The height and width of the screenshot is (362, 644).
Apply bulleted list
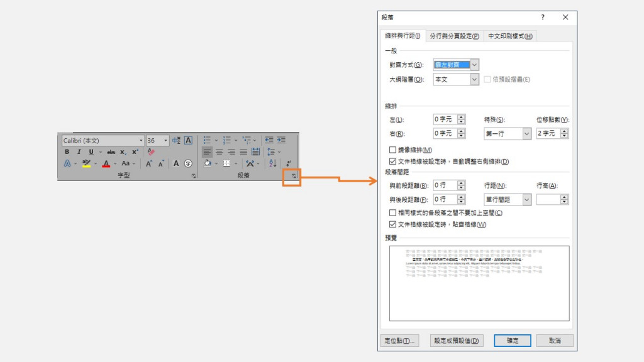coord(207,140)
